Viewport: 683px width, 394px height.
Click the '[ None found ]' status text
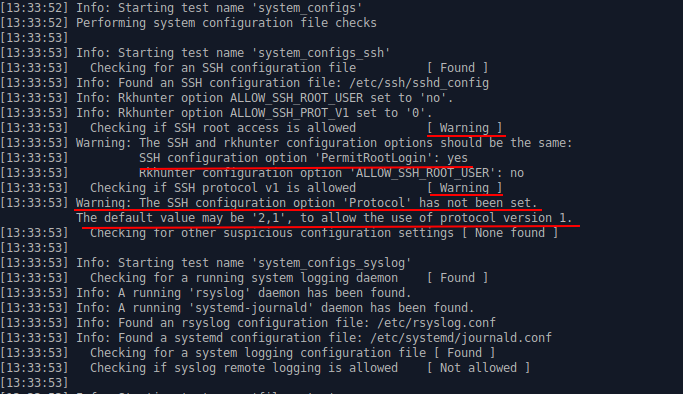coord(510,232)
